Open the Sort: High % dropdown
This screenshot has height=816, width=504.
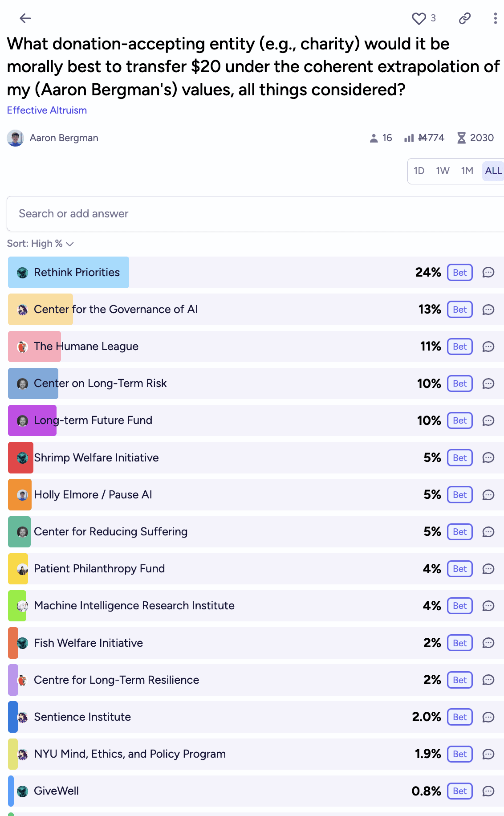click(x=40, y=244)
